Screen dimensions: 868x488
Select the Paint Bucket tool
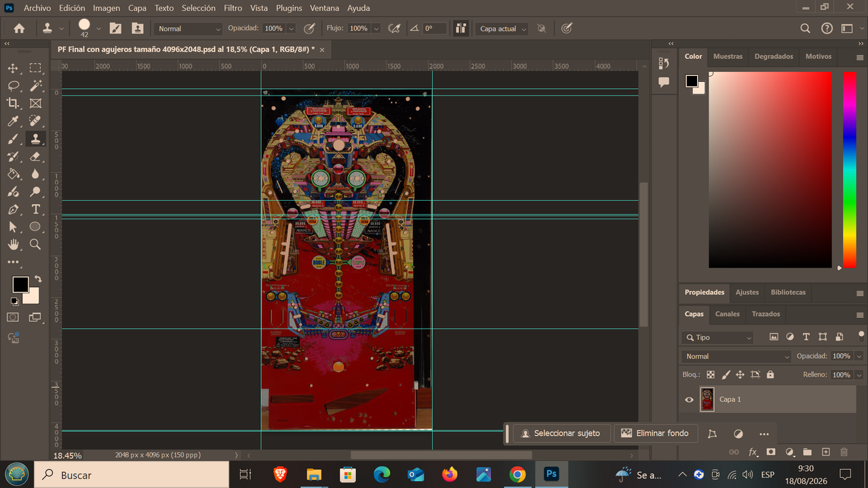point(13,174)
